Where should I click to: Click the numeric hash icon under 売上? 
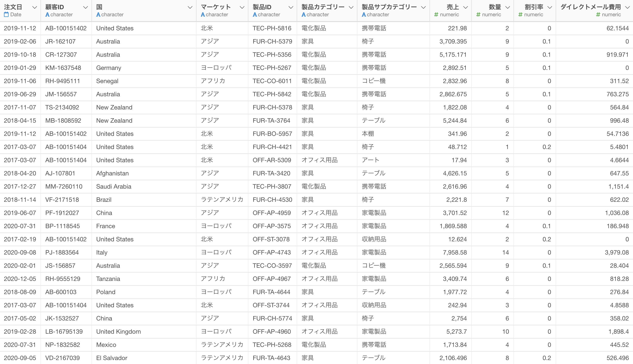[436, 15]
